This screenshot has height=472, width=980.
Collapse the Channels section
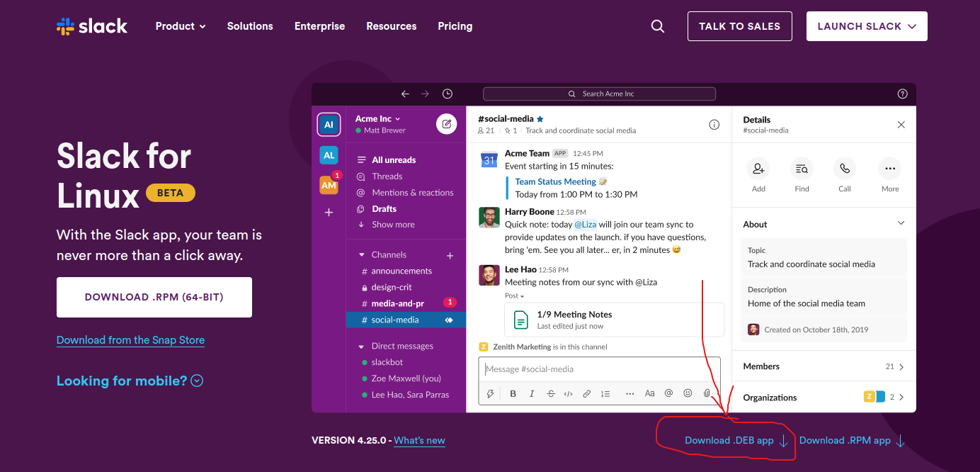[x=360, y=255]
